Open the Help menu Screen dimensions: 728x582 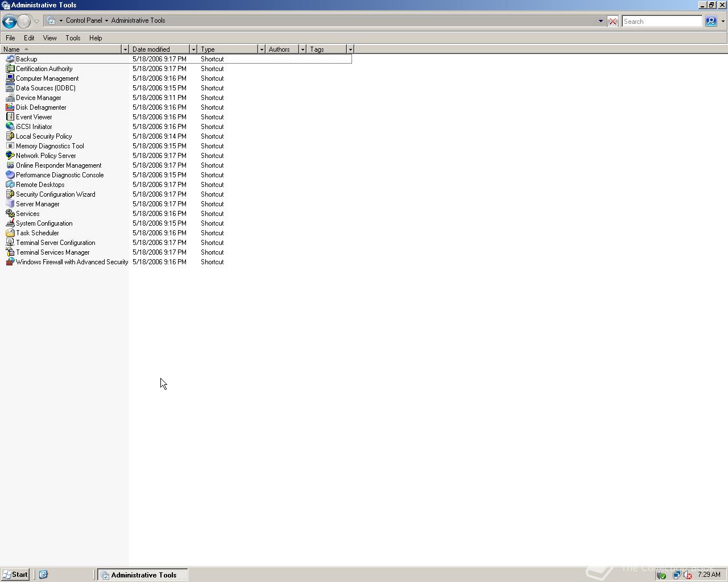point(96,38)
